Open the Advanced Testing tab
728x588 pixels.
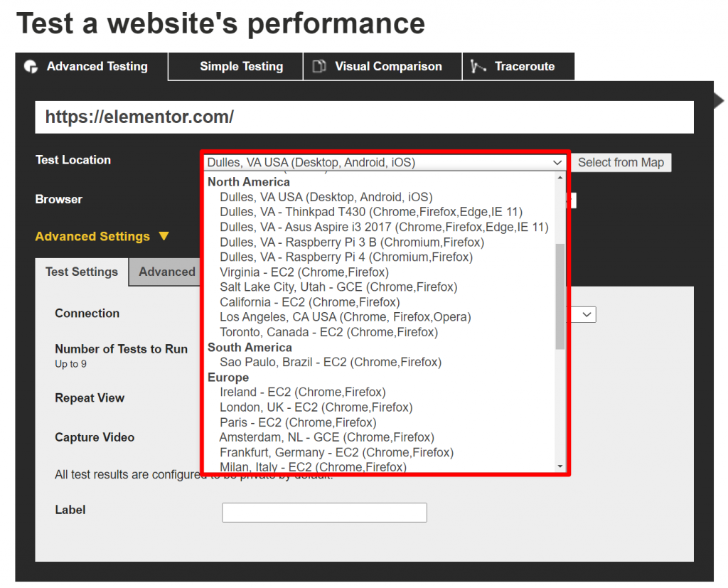97,67
